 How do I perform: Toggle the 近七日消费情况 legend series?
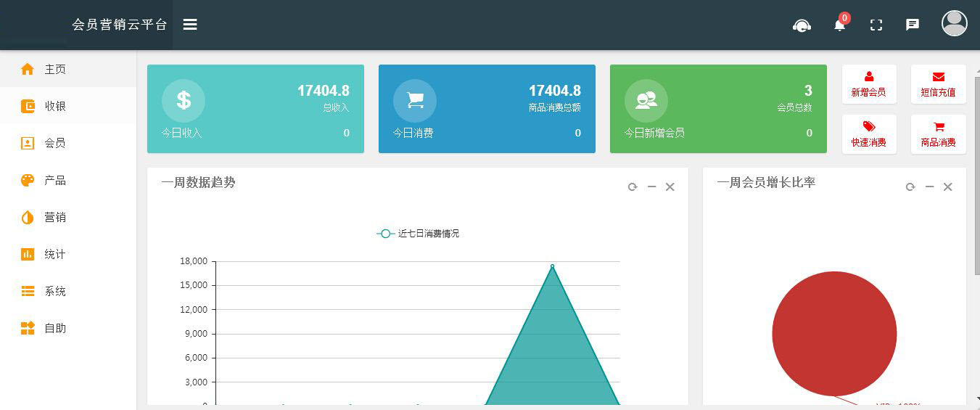(x=418, y=234)
